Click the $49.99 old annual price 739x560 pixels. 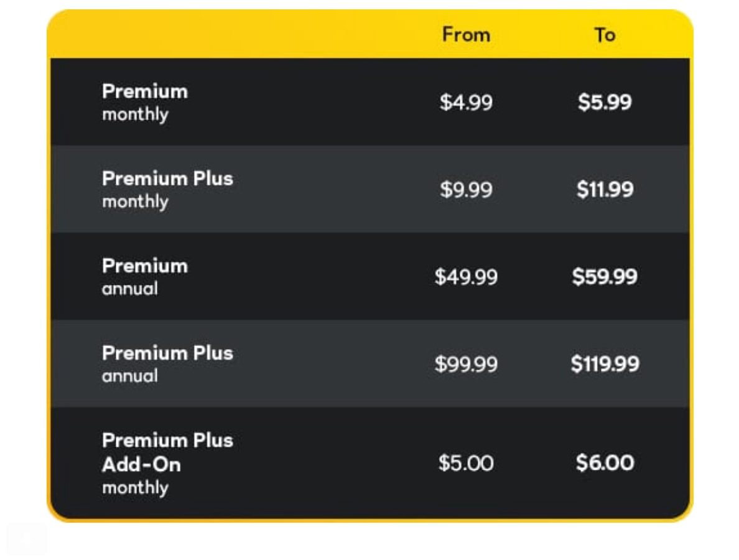click(466, 276)
